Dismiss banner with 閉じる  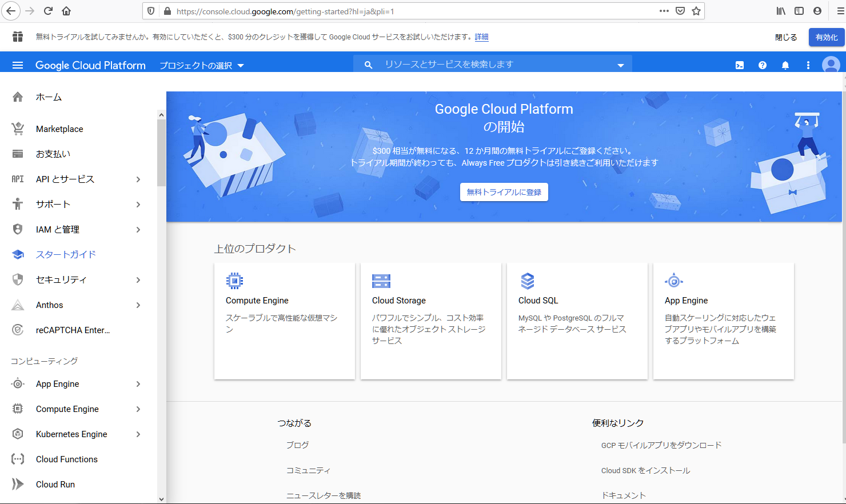pos(786,37)
